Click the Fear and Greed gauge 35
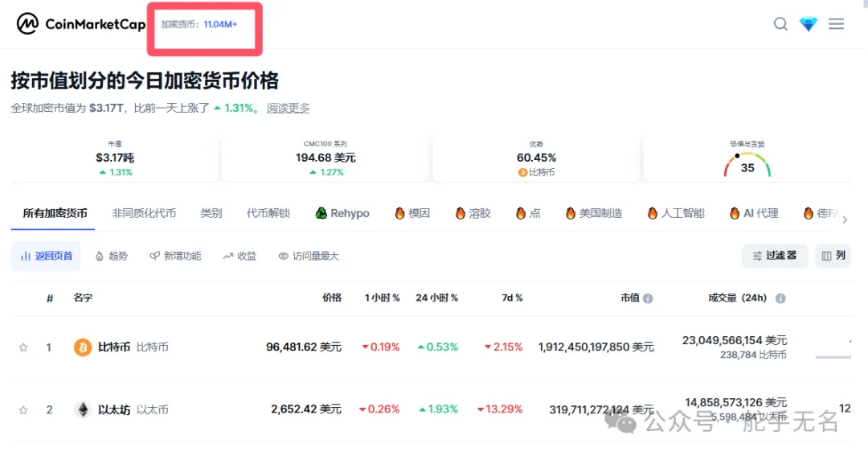This screenshot has height=456, width=868. [x=747, y=165]
